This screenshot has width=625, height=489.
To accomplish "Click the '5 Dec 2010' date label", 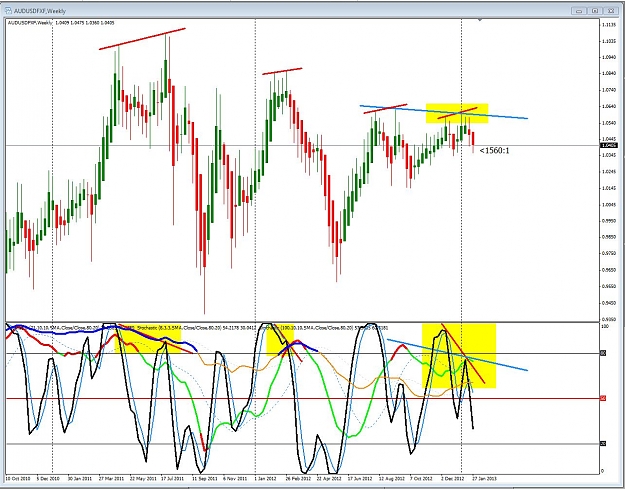I will tap(48, 478).
